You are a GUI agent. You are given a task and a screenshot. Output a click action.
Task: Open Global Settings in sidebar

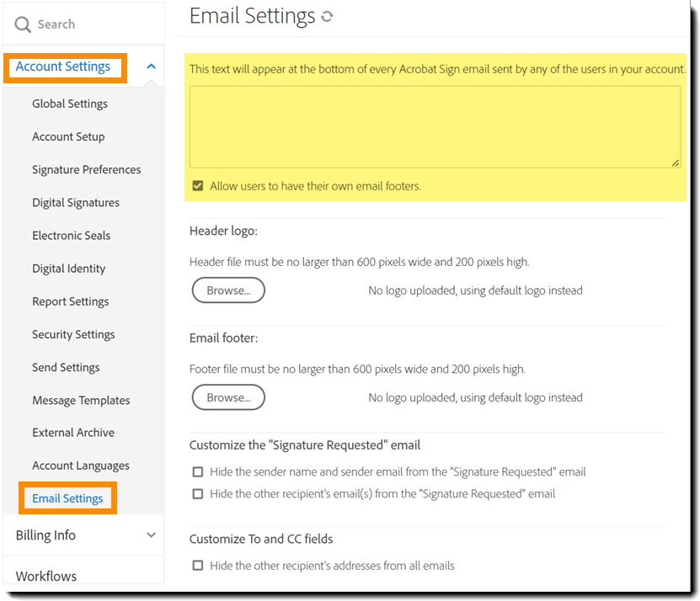pos(70,104)
